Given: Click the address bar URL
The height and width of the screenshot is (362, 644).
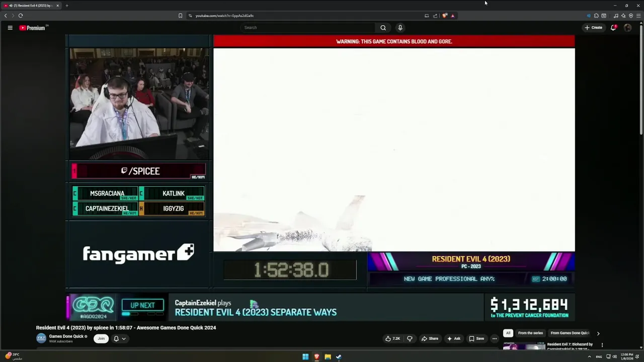Looking at the screenshot, I should click(x=224, y=16).
